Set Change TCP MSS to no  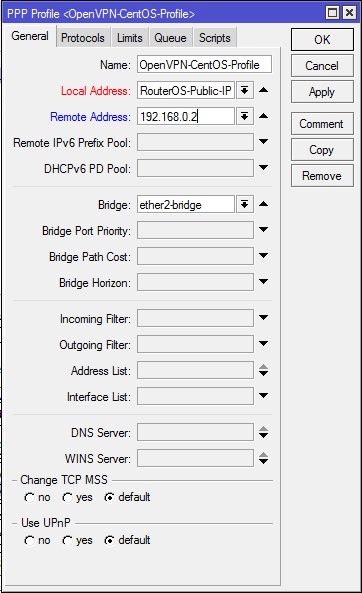coord(30,497)
